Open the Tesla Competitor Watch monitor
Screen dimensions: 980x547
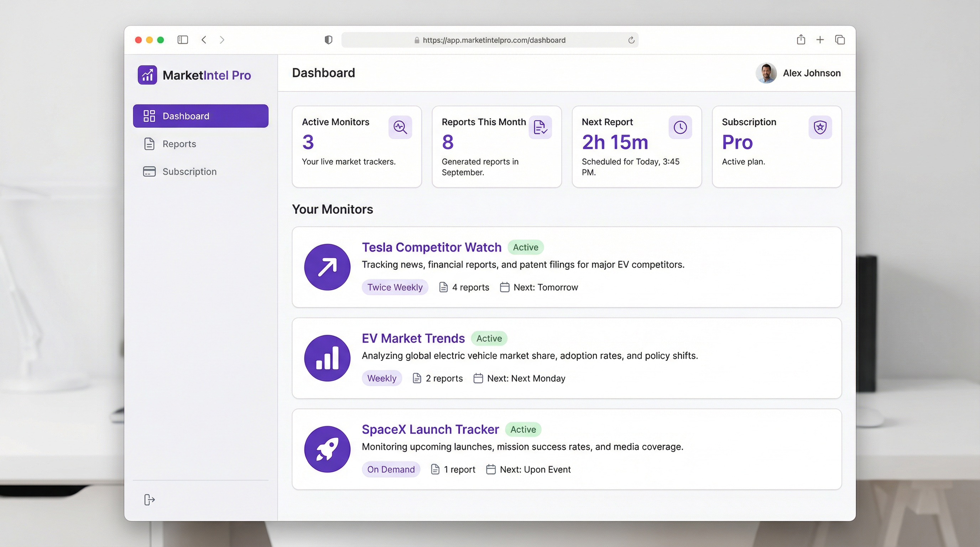coord(431,247)
